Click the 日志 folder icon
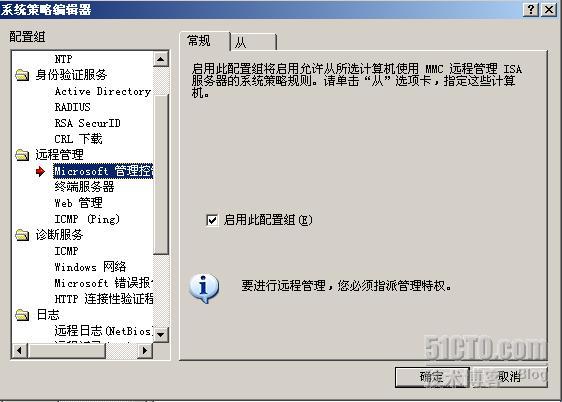562x402 pixels. click(x=22, y=315)
